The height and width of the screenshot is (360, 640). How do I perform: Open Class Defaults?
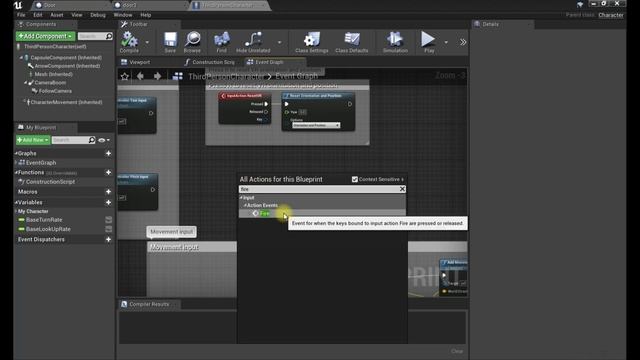[351, 42]
